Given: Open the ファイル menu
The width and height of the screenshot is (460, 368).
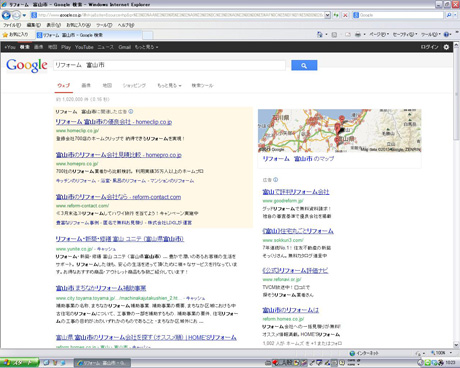Looking at the screenshot, I should pyautogui.click(x=12, y=25).
